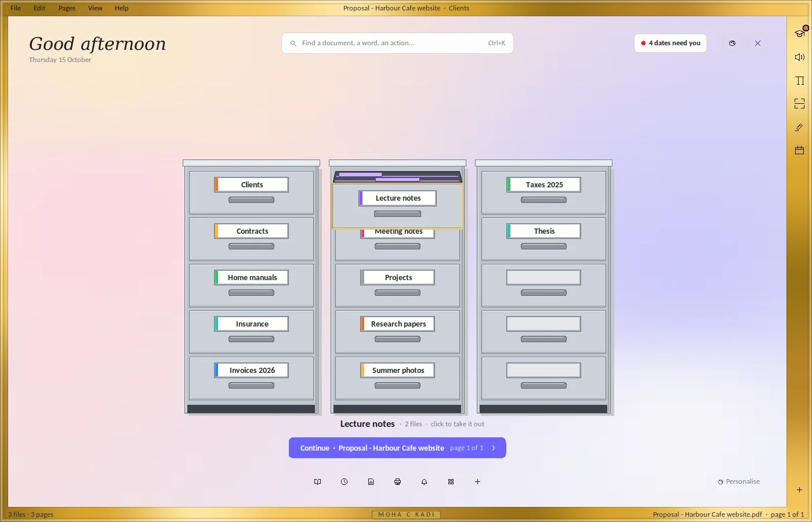Open the Thesis drawer
812x522 pixels.
tap(543, 239)
